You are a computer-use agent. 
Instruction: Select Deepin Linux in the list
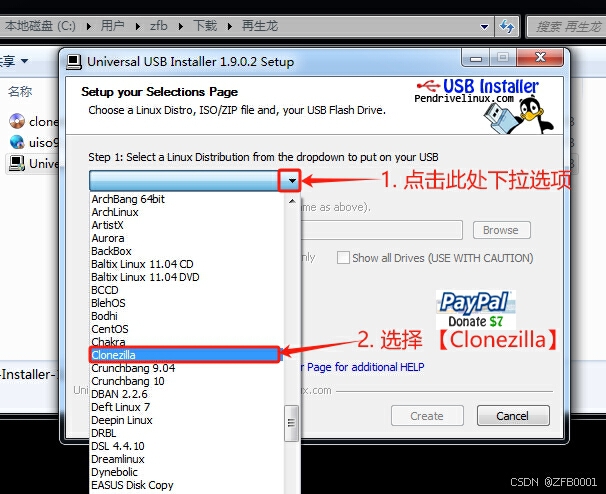(x=122, y=420)
